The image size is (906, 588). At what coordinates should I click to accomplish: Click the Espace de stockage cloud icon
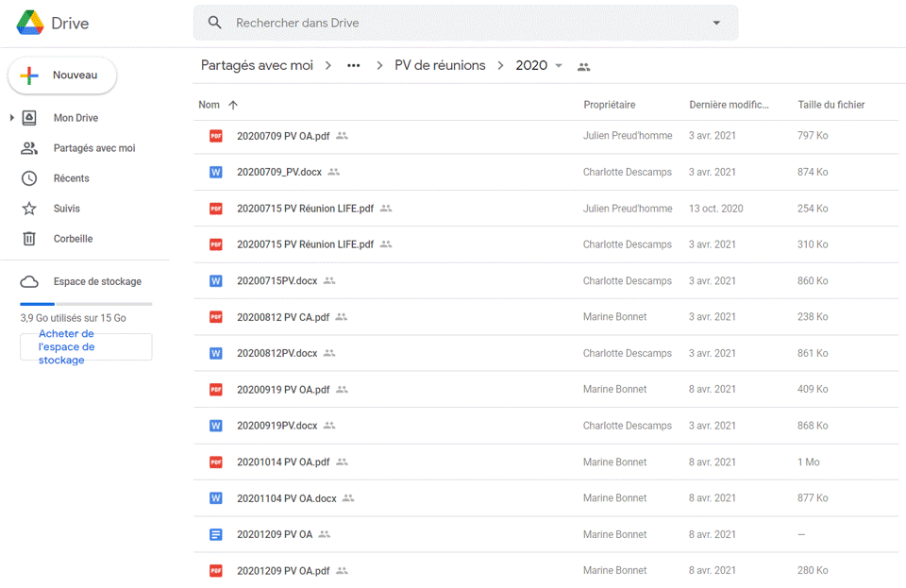pyautogui.click(x=29, y=281)
